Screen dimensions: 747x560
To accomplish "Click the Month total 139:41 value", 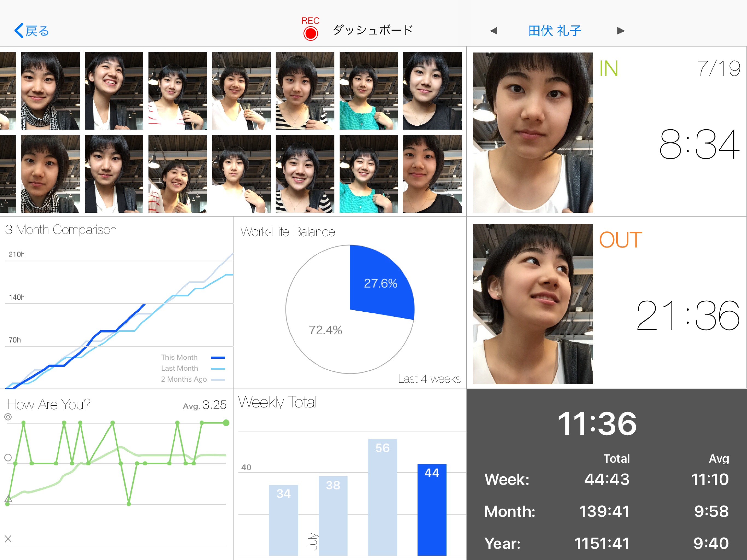I will point(604,511).
